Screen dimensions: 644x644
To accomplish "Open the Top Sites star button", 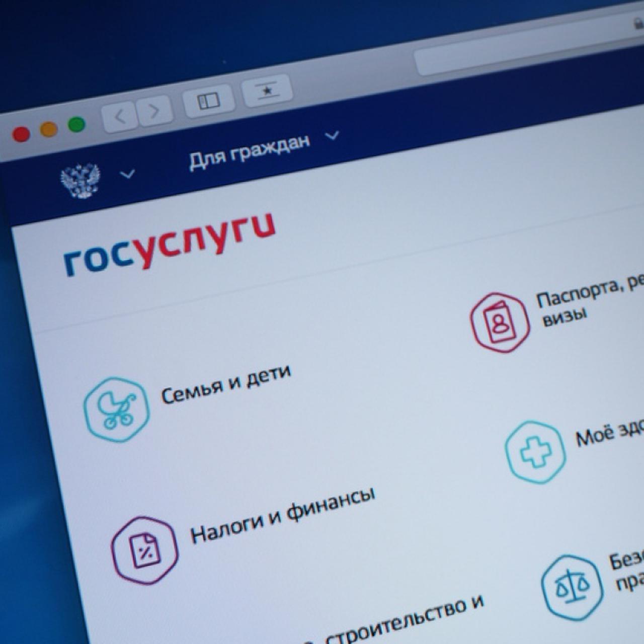I will tap(267, 91).
